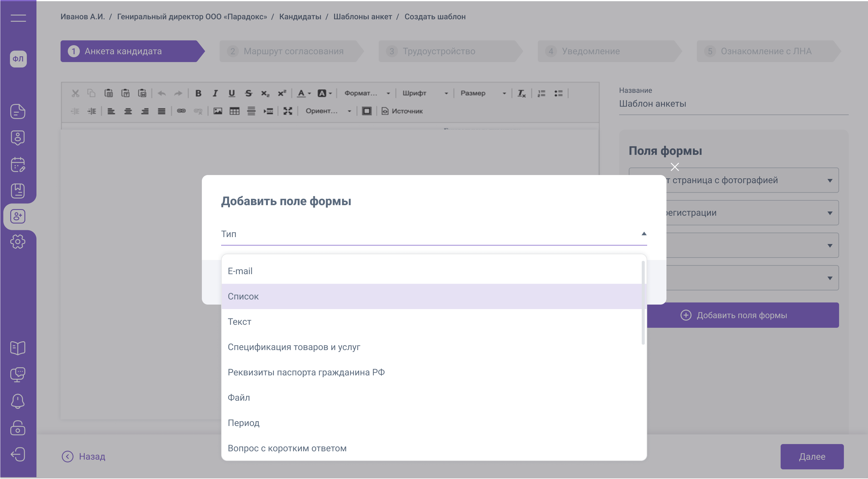The width and height of the screenshot is (868, 479).
Task: Open the text color picker
Action: coord(303,93)
